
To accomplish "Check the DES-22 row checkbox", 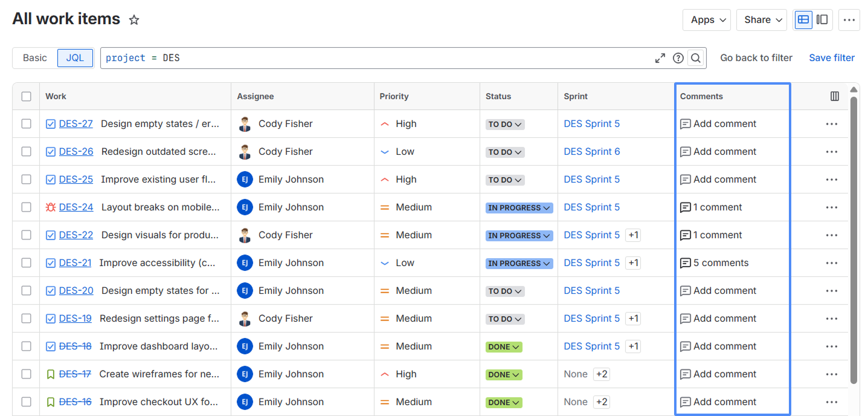I will [26, 235].
